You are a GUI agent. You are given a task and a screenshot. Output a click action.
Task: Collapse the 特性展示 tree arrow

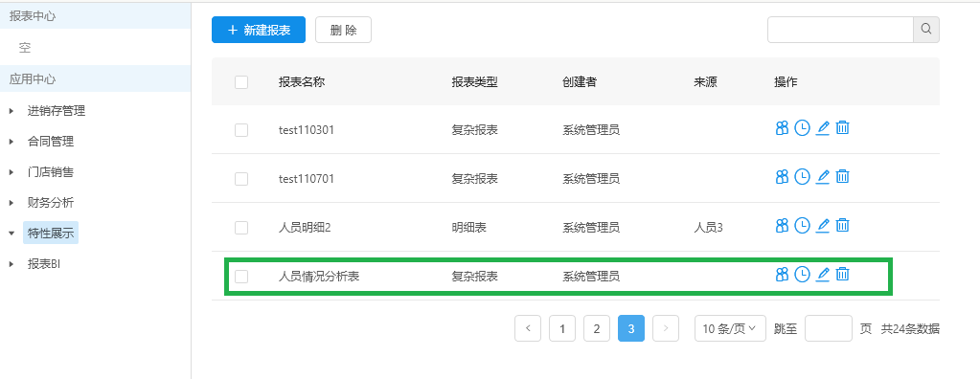pos(11,234)
